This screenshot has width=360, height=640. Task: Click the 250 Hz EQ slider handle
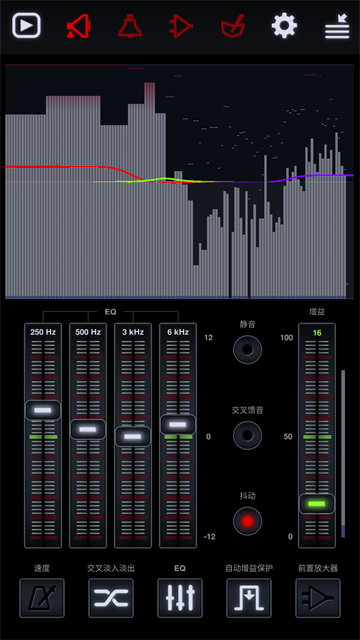pyautogui.click(x=43, y=410)
